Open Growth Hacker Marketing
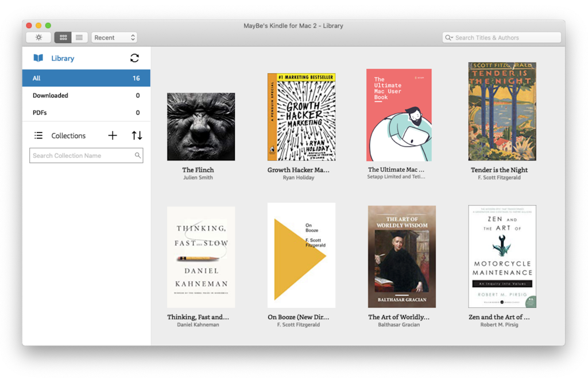This screenshot has height=383, width=588. 301,117
